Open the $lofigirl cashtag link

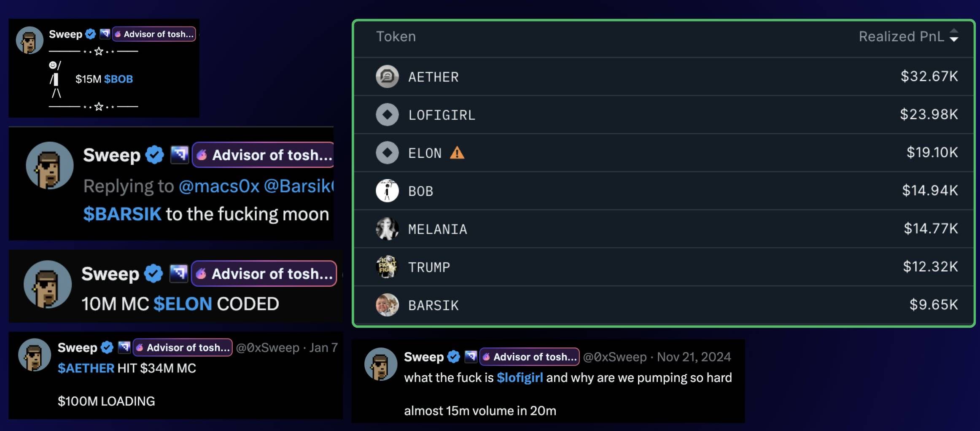point(520,377)
